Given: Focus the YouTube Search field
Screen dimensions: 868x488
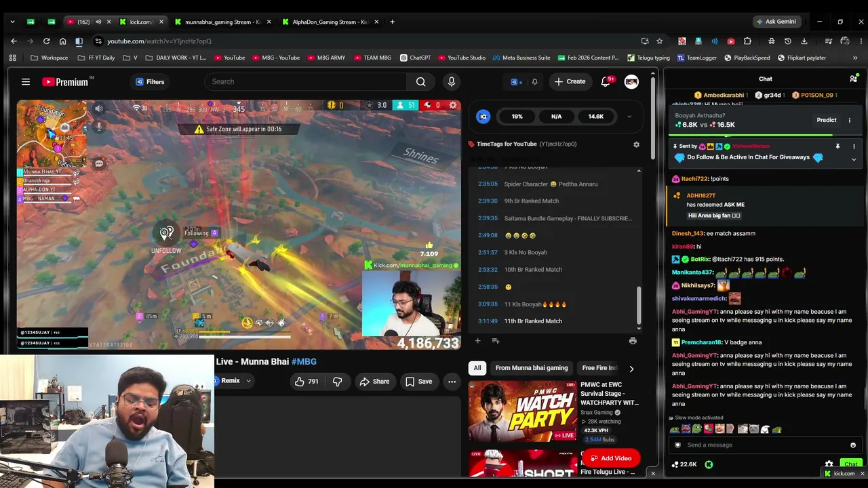Looking at the screenshot, I should tap(305, 82).
